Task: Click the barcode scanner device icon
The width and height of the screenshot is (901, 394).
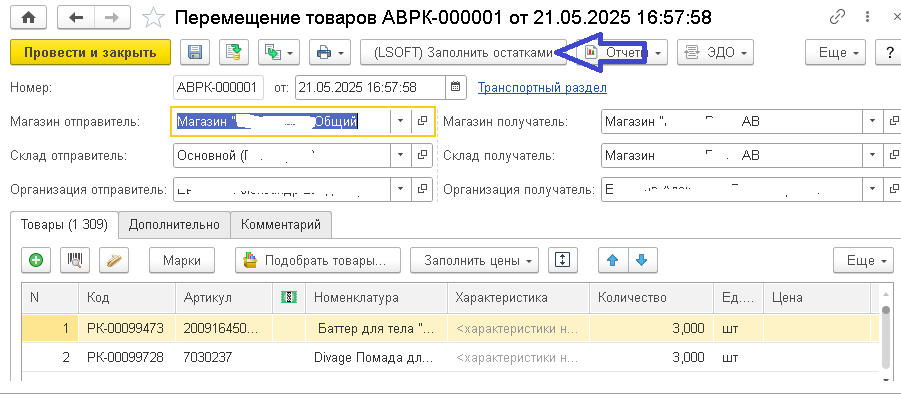Action: 114,260
